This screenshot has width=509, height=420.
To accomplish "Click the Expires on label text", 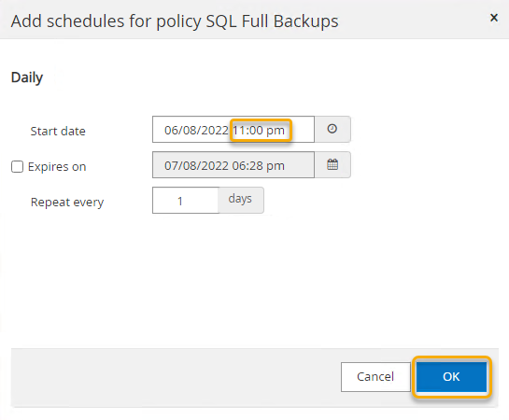I will pyautogui.click(x=57, y=167).
